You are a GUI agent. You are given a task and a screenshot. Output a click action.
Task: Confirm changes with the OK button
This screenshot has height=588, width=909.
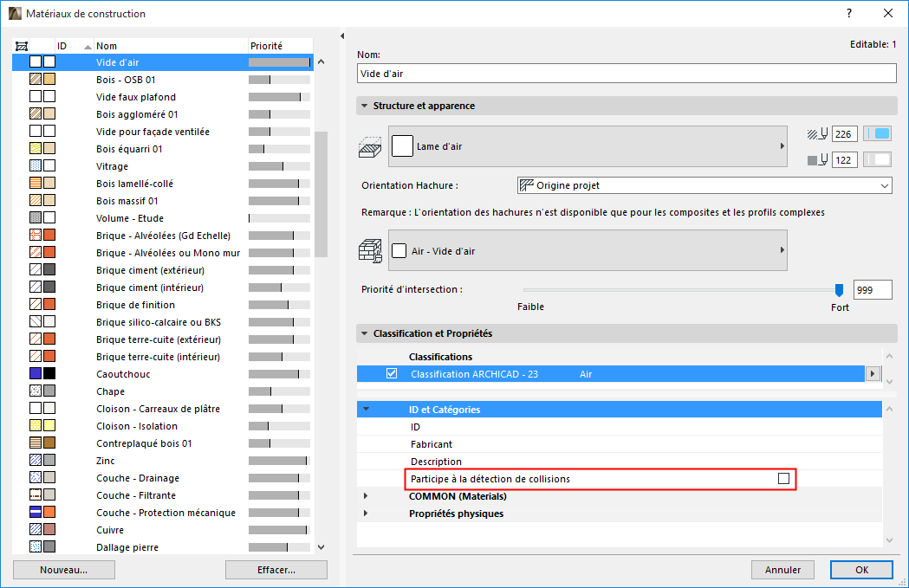[x=860, y=569]
